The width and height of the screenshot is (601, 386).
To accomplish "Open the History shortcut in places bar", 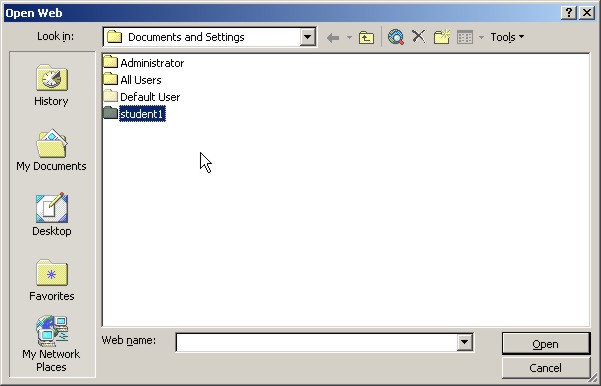I will (51, 85).
